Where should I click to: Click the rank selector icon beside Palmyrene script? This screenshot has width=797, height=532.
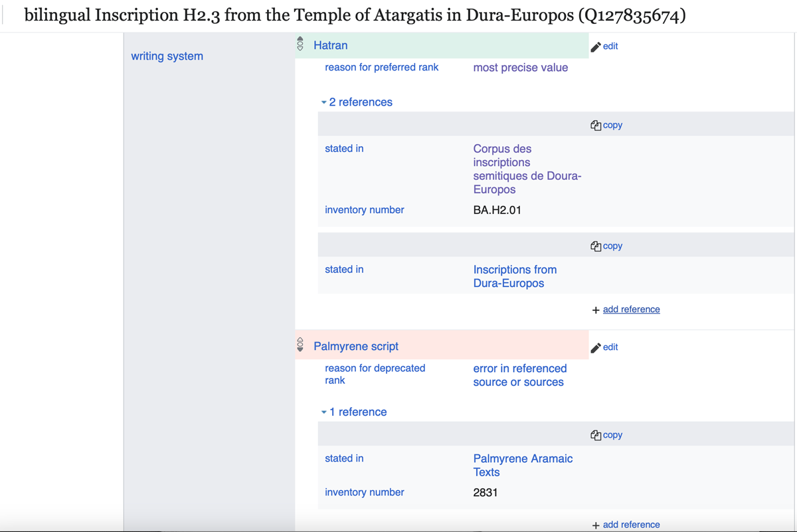point(300,345)
